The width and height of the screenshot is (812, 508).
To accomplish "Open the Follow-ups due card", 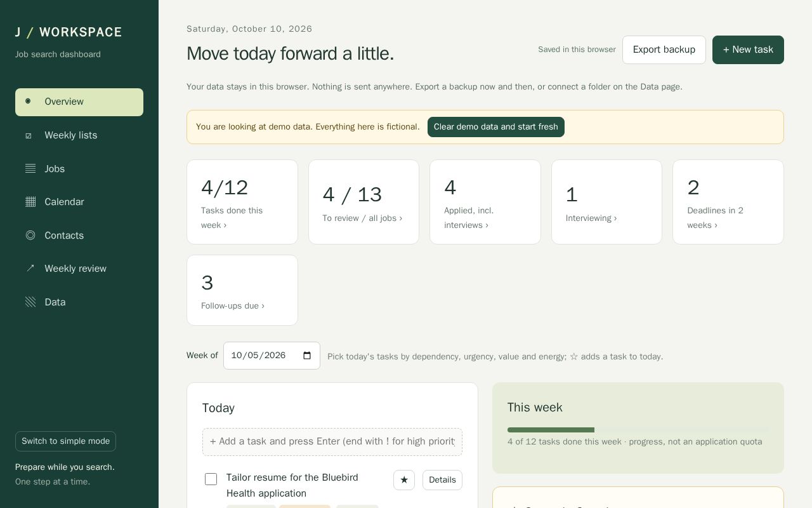I will pos(242,290).
